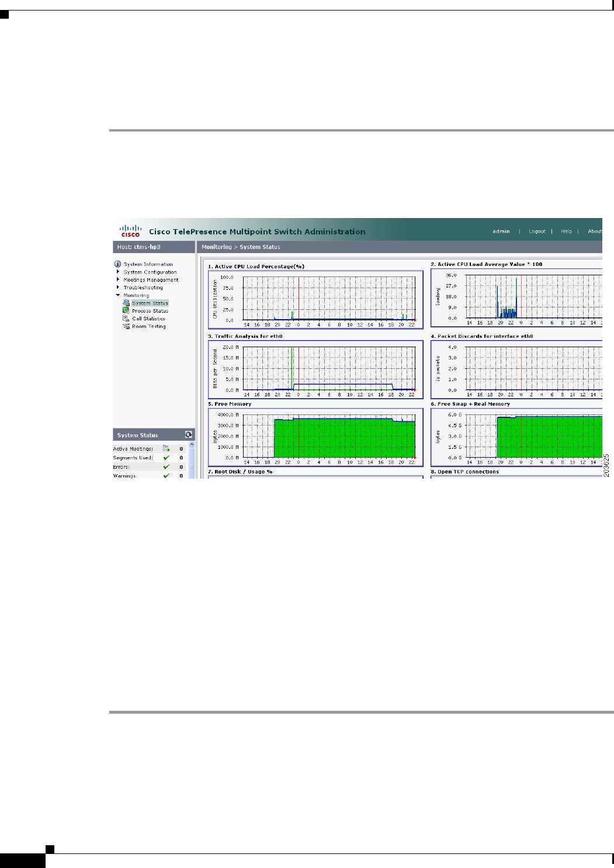Click the 'Active Meetings:' label
The image size is (614, 868).
point(133,449)
